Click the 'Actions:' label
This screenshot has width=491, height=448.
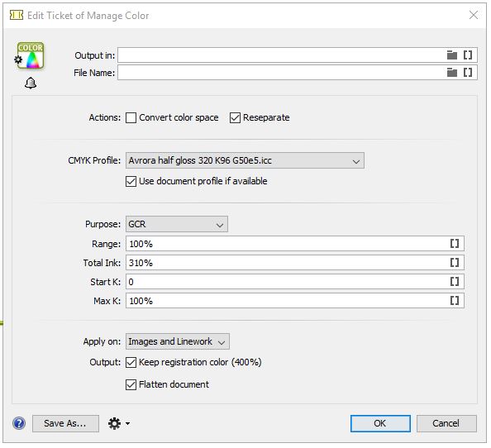pos(105,117)
